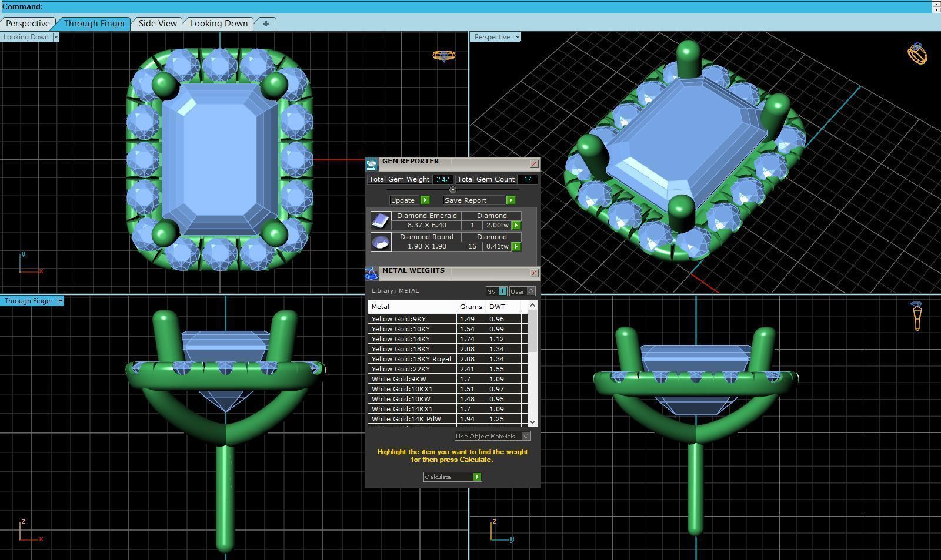941x560 pixels.
Task: Click the Total Gem Count value 17
Action: (528, 180)
